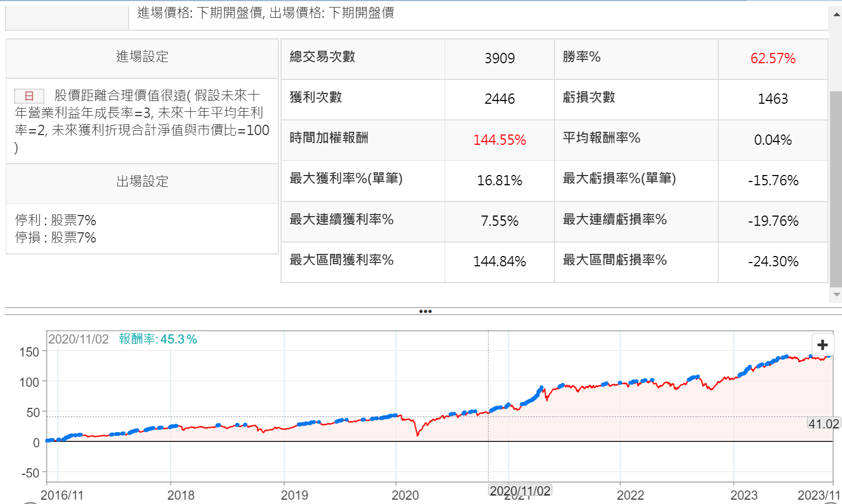Select the 進場設定 header
Viewport: 842px width, 504px height.
(142, 57)
